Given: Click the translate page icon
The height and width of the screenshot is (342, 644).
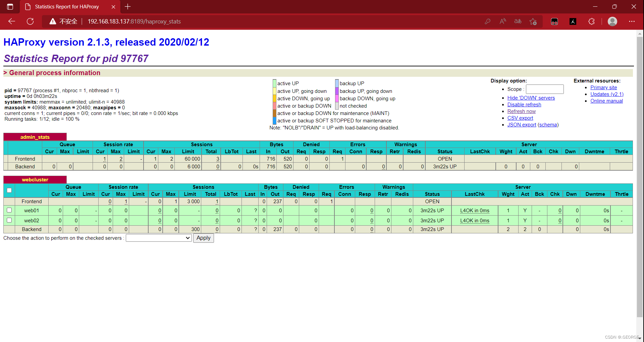Looking at the screenshot, I should 518,21.
